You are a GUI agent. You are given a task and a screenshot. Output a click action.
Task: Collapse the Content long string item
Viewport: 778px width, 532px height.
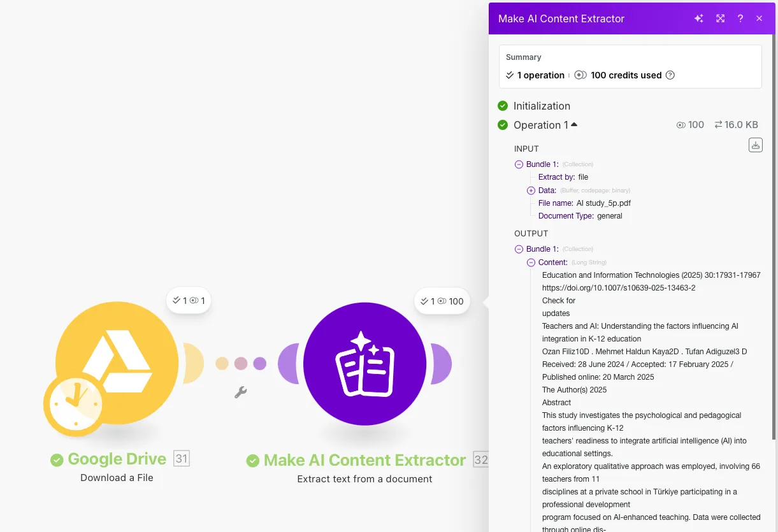click(x=531, y=262)
